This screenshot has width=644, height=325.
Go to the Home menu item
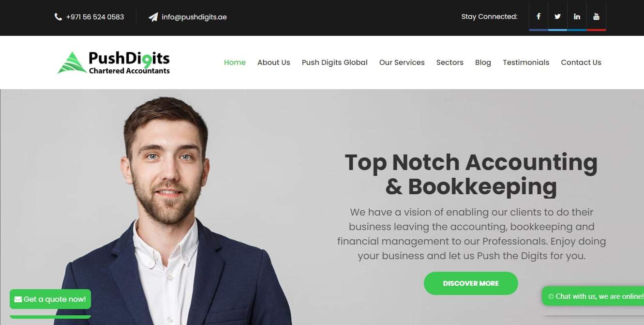[235, 62]
